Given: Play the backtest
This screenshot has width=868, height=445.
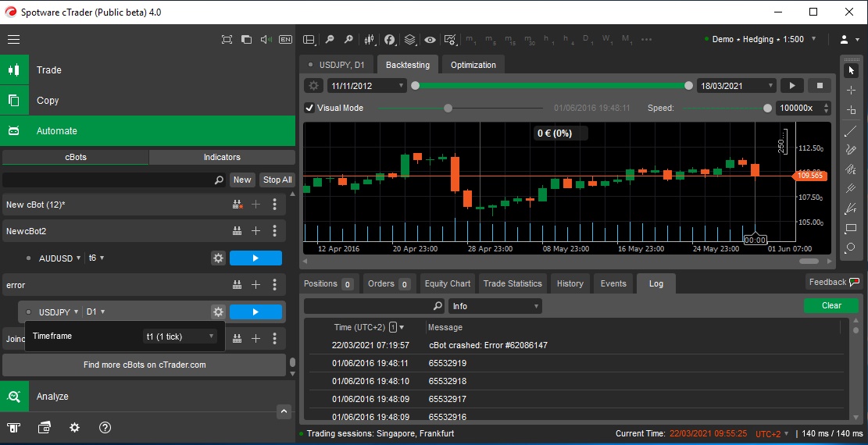Looking at the screenshot, I should 792,86.
